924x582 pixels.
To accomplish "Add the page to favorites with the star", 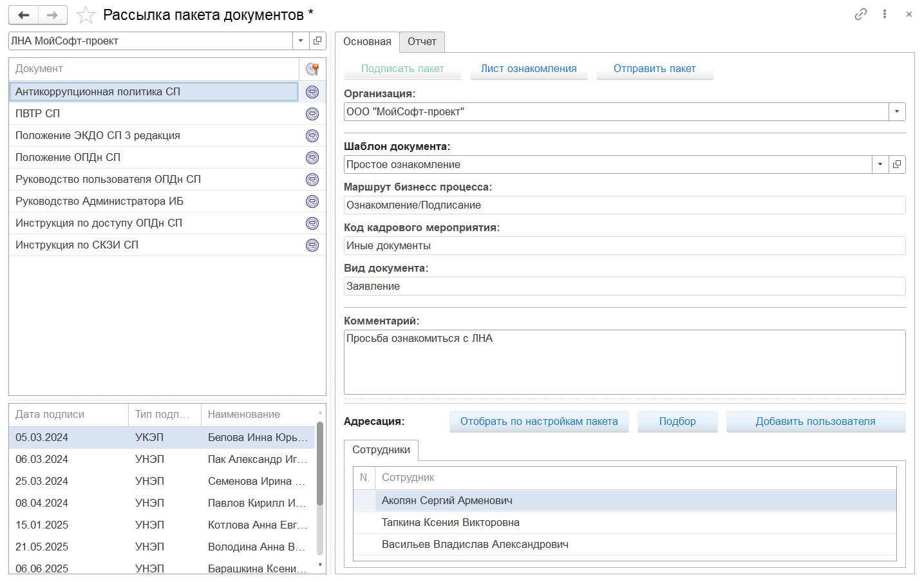I will pyautogui.click(x=86, y=15).
